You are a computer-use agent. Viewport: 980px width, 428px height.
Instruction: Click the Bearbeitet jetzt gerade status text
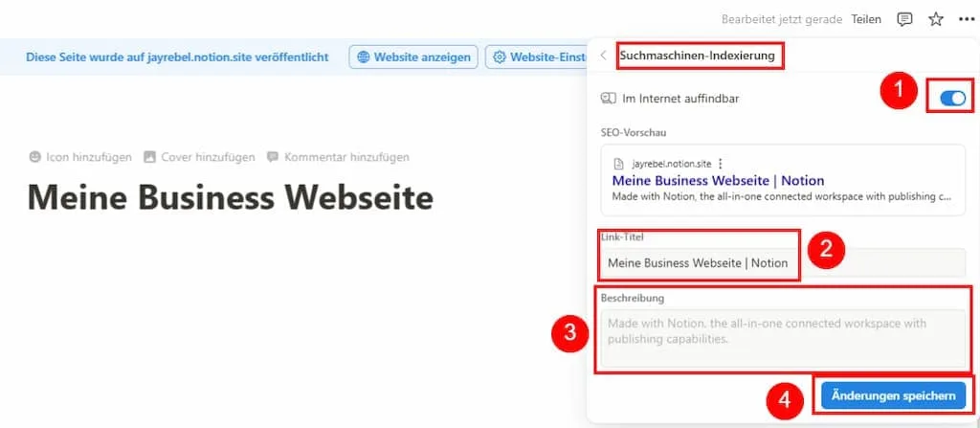(x=782, y=19)
